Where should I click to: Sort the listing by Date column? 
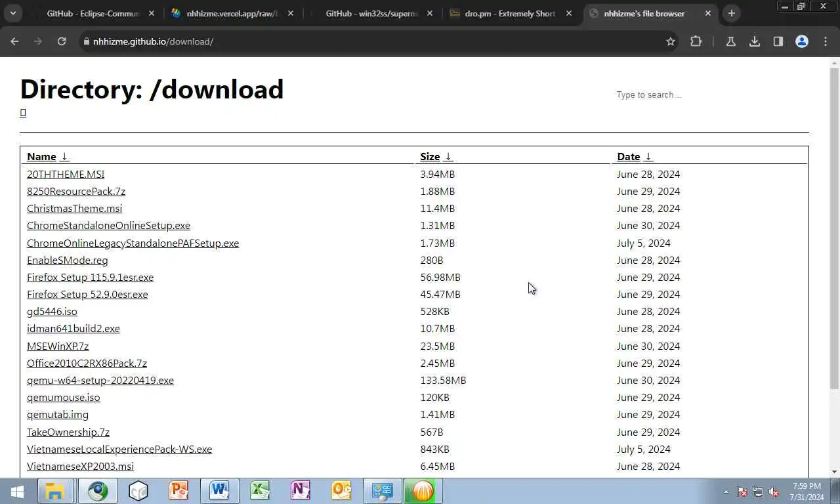pos(635,156)
